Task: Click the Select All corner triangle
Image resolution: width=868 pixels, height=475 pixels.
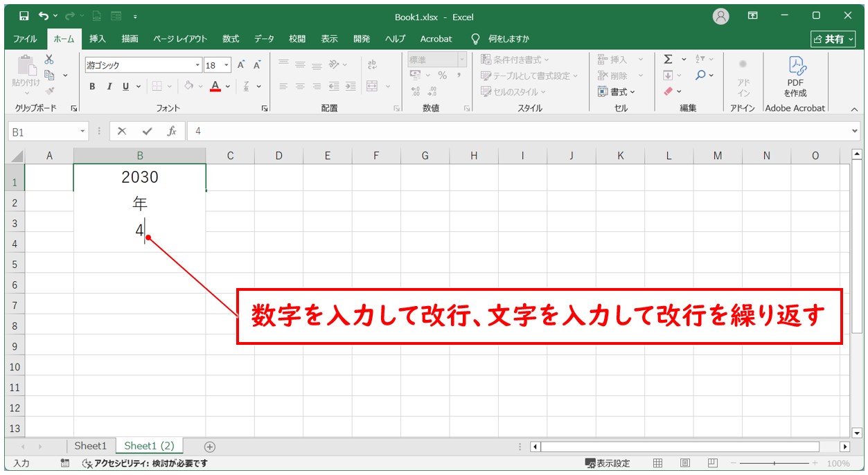Action: 15,156
